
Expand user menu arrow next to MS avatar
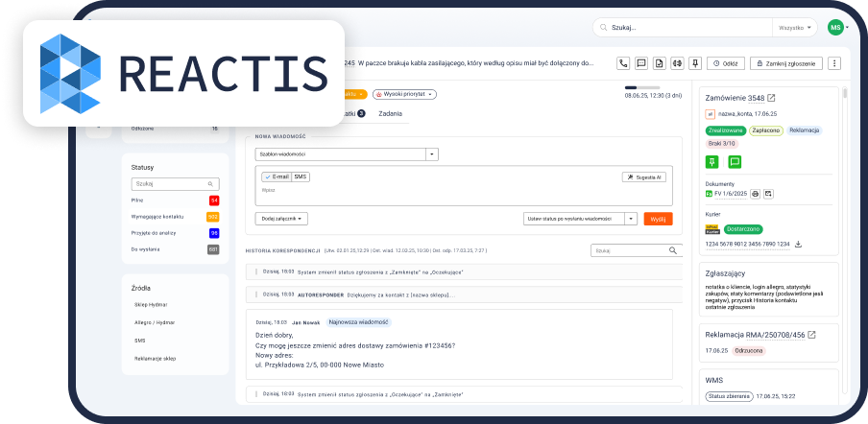[x=847, y=28]
